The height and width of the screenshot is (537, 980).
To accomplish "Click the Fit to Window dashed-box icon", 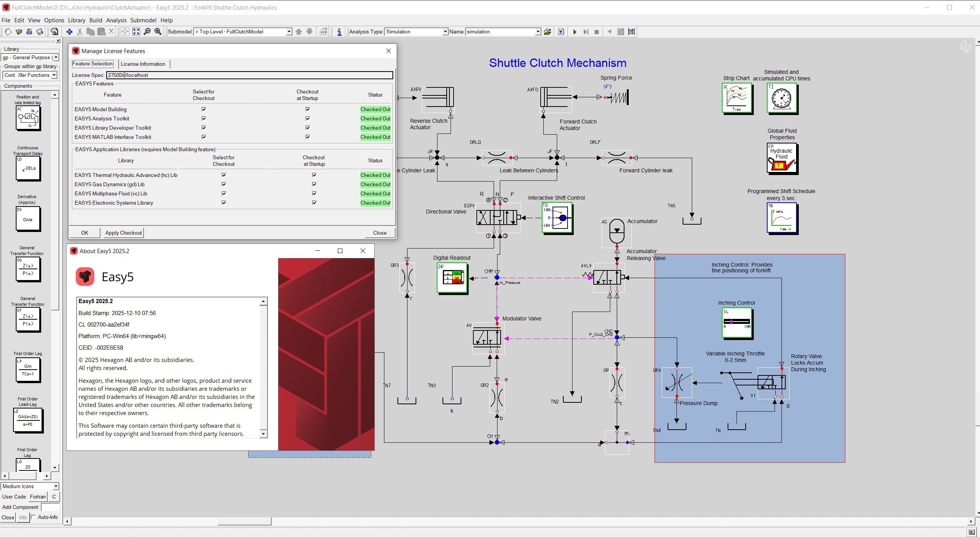I will coord(136,32).
